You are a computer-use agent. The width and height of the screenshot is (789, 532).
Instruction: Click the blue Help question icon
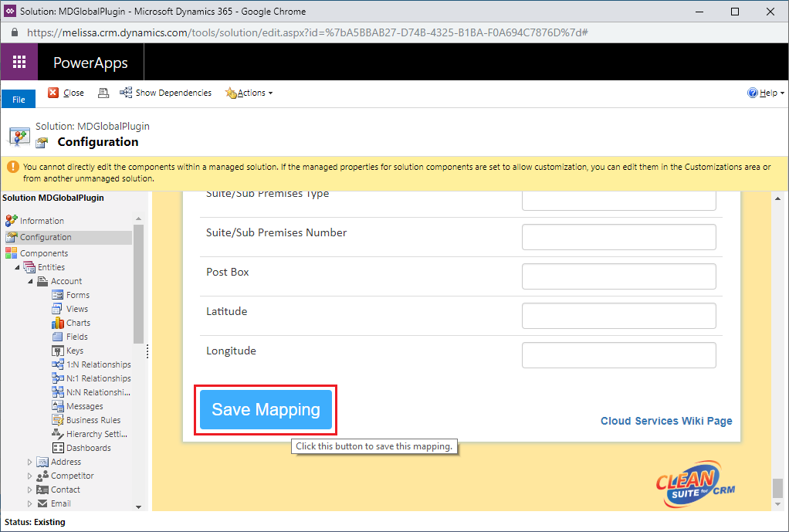(x=752, y=93)
